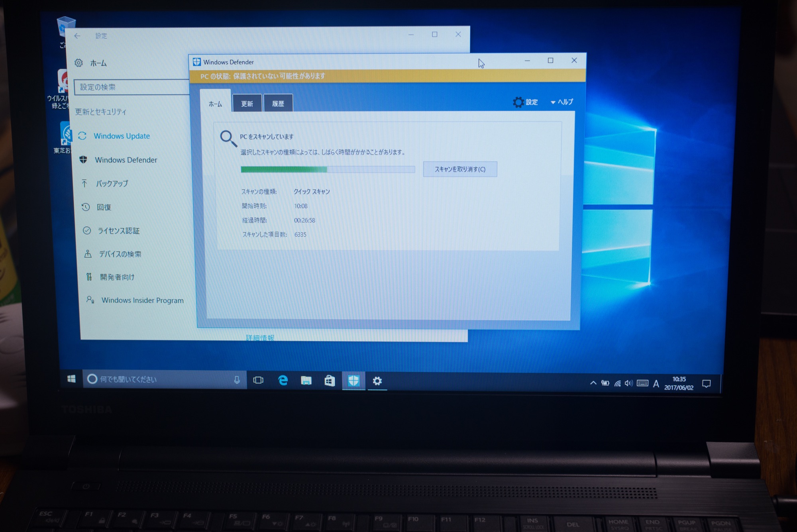The width and height of the screenshot is (797, 532).
Task: Click the back arrow in Settings window
Action: coord(77,36)
